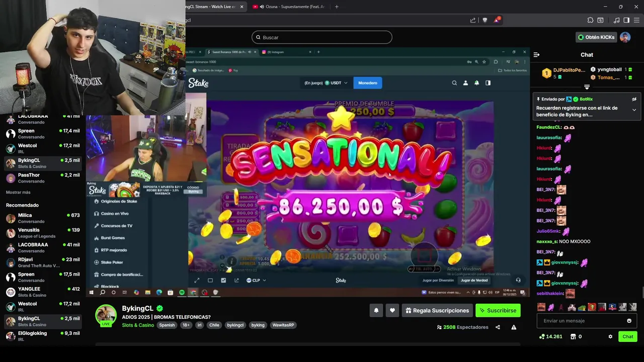
Task: Click the share stream icon
Action: click(498, 327)
